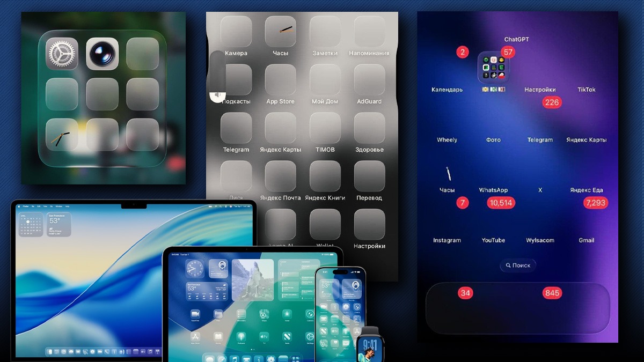
Task: Open FaceTime on the iPad home screen
Action: pyautogui.click(x=194, y=314)
